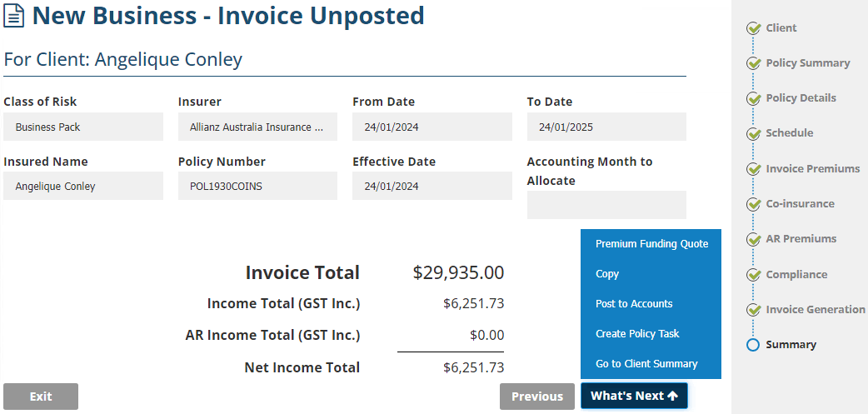The width and height of the screenshot is (868, 414).
Task: Click the AR Premiums checkmark icon
Action: (x=754, y=239)
